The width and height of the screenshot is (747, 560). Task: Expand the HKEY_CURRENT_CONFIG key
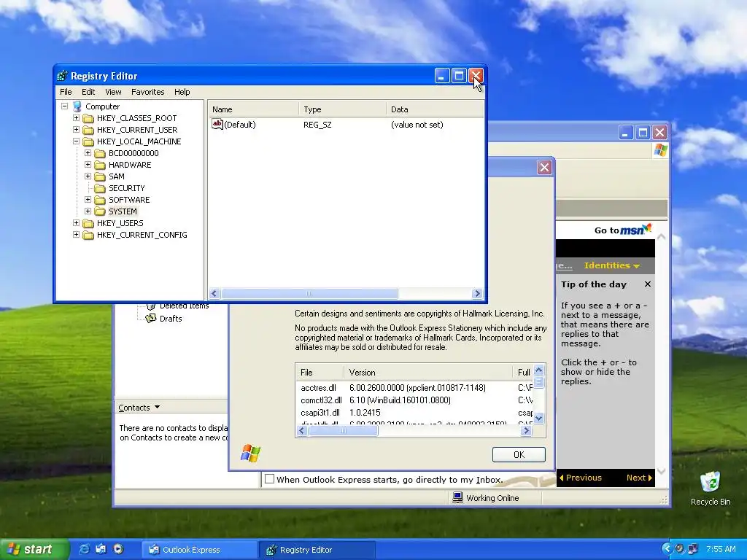(x=76, y=234)
